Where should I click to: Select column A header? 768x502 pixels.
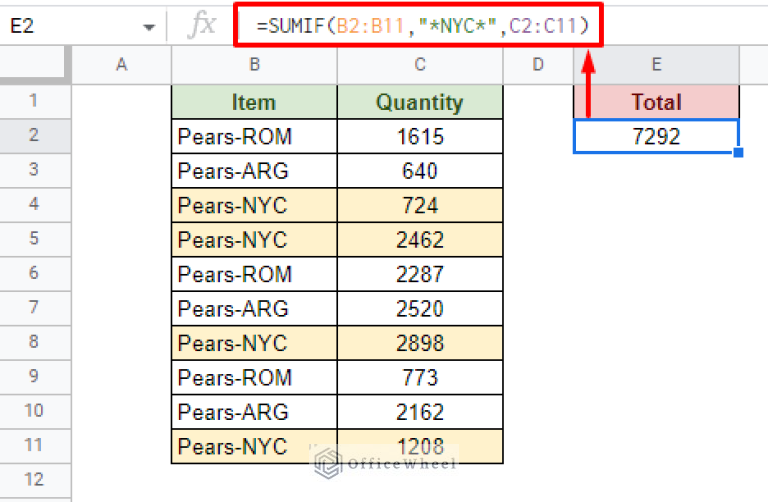[x=122, y=65]
